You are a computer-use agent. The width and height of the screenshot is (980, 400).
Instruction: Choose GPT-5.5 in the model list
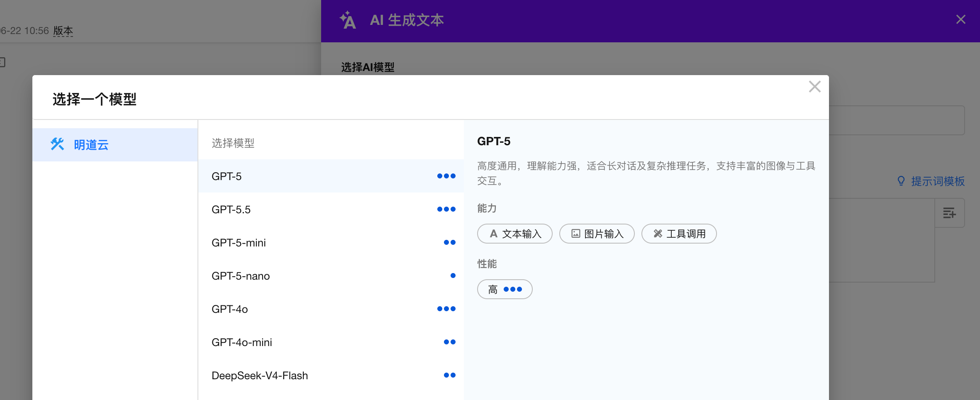click(331, 209)
